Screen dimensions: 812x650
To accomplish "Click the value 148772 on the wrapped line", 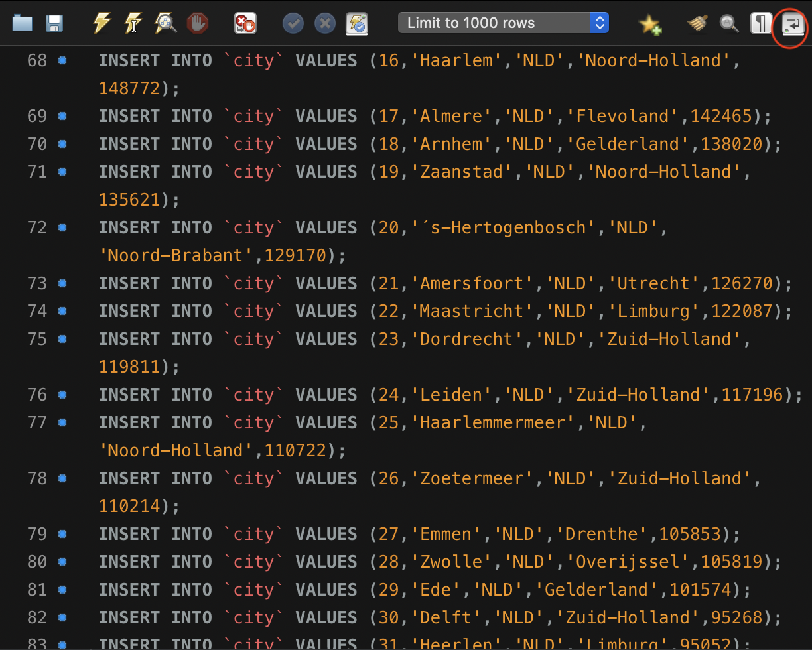I will 130,88.
